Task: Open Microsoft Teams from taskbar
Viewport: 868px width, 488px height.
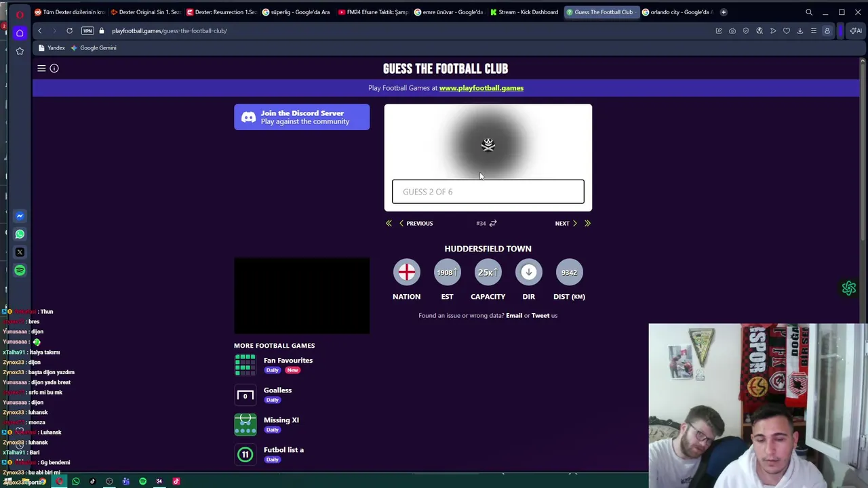Action: (125, 482)
